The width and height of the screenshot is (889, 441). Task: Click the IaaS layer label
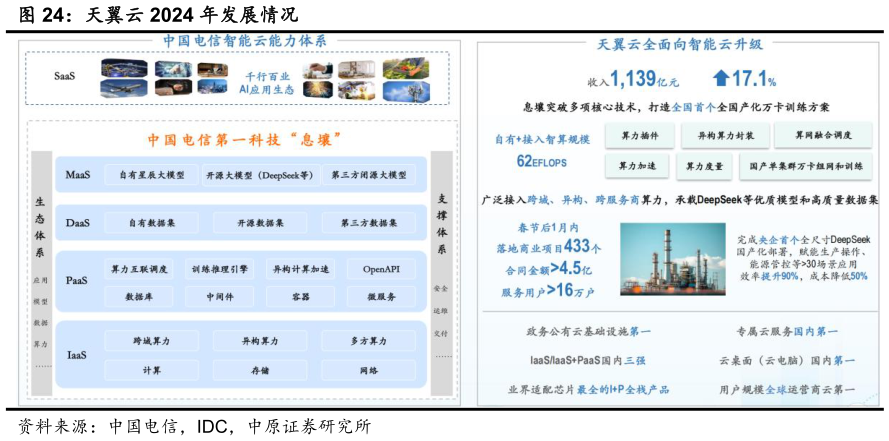coord(76,355)
